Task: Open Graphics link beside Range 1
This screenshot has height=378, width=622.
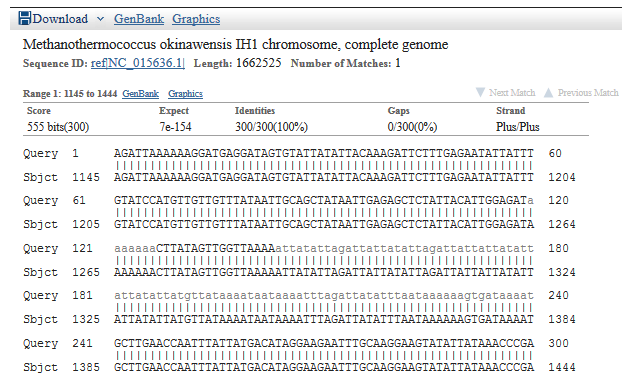Action: point(185,94)
